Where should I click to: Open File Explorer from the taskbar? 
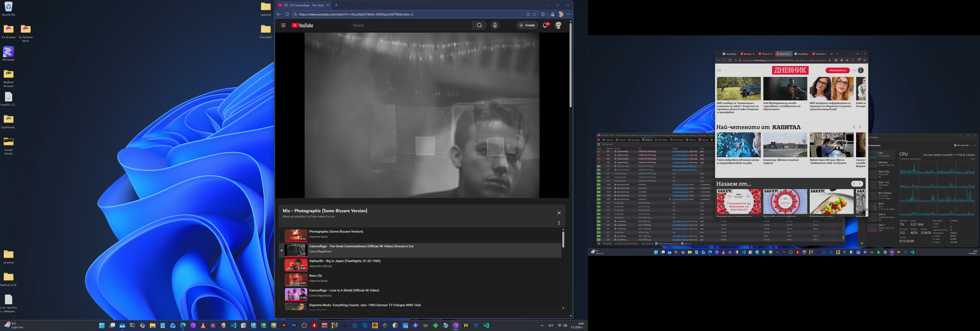(x=153, y=326)
